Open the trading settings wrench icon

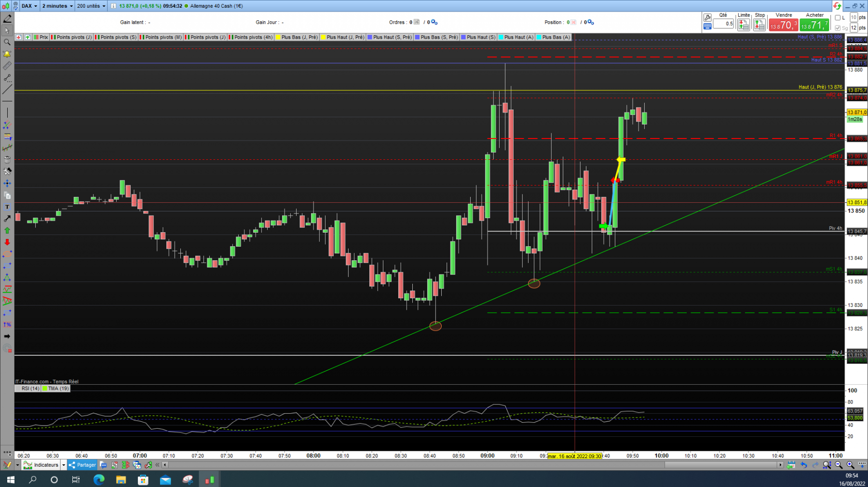point(707,17)
